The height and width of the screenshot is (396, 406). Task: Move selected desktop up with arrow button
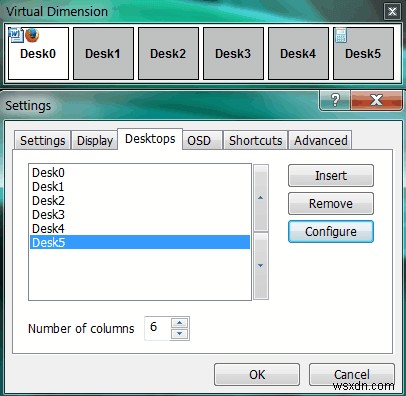(261, 198)
